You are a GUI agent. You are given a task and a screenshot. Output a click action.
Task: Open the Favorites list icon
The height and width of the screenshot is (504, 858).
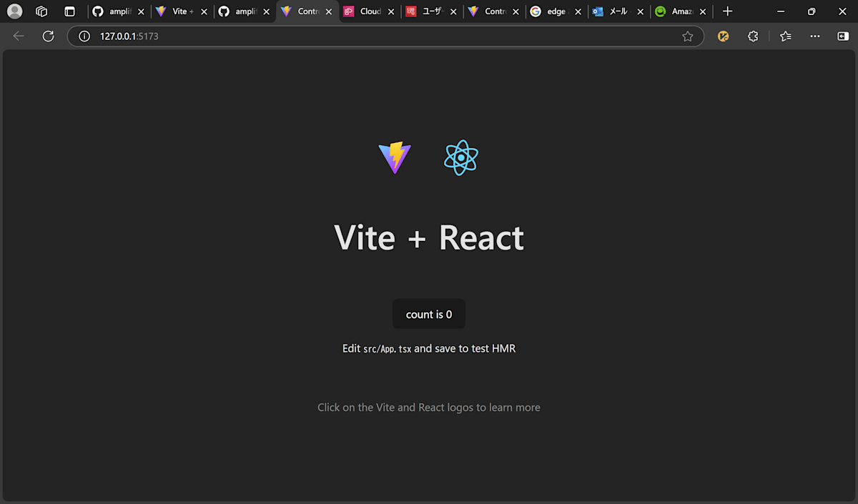(x=786, y=36)
